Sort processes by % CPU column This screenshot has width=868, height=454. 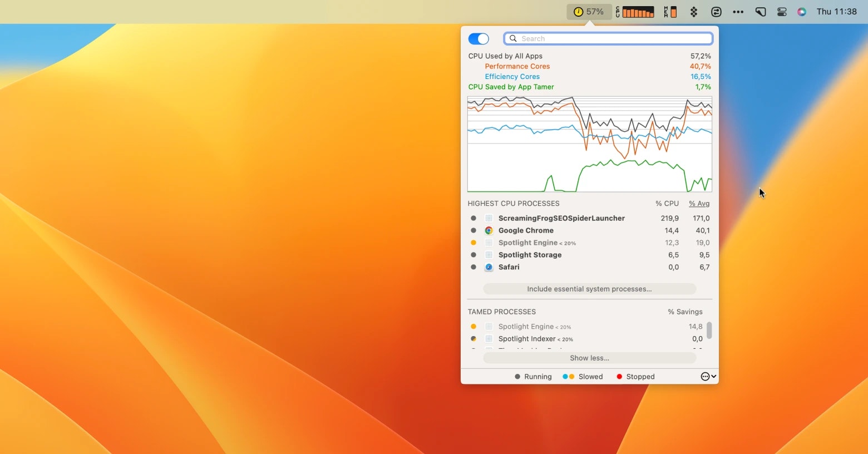(667, 204)
